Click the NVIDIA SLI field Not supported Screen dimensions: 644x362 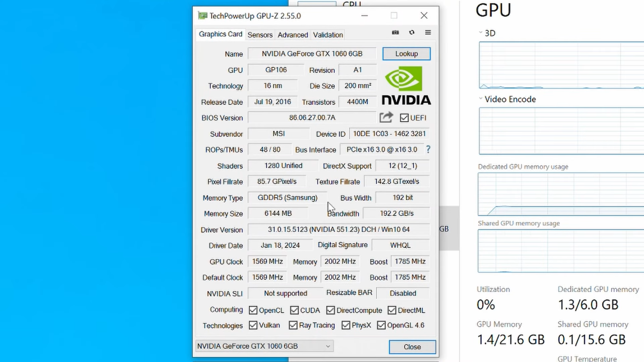pos(285,293)
